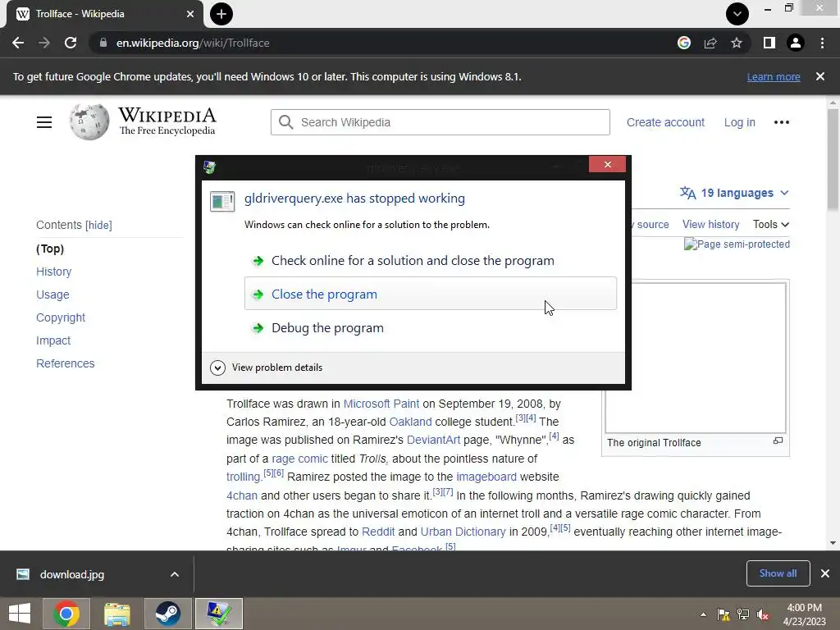Open Wikipedia hamburger main menu
This screenshot has height=630, width=840.
click(x=44, y=122)
